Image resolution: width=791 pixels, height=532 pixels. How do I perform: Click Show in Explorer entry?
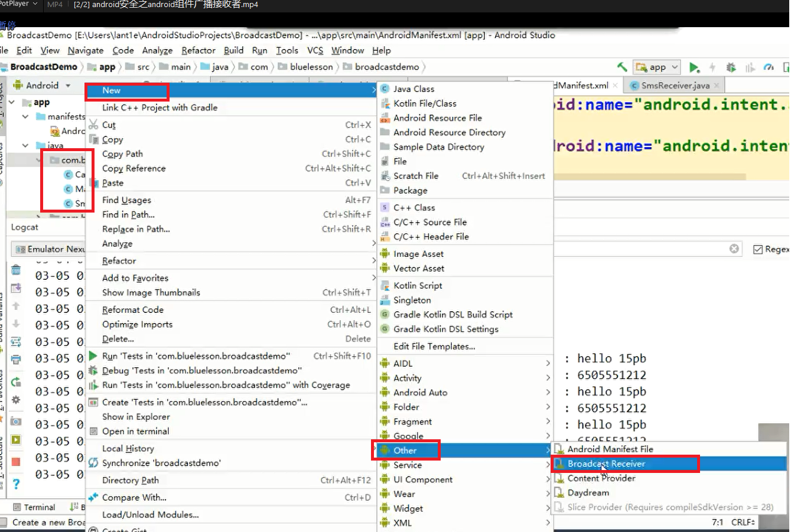pyautogui.click(x=231, y=417)
